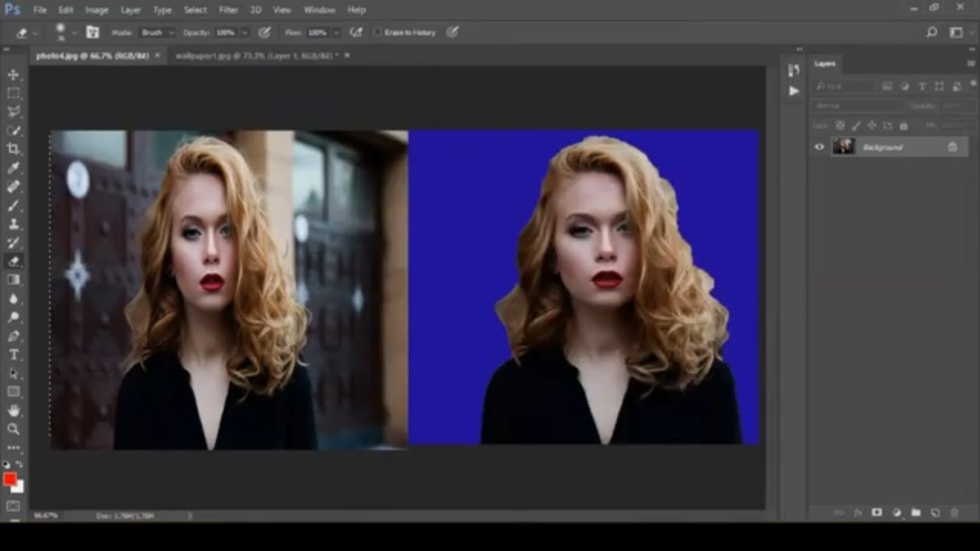Viewport: 980px width, 551px height.
Task: Click the search icon in options bar
Action: 932,32
